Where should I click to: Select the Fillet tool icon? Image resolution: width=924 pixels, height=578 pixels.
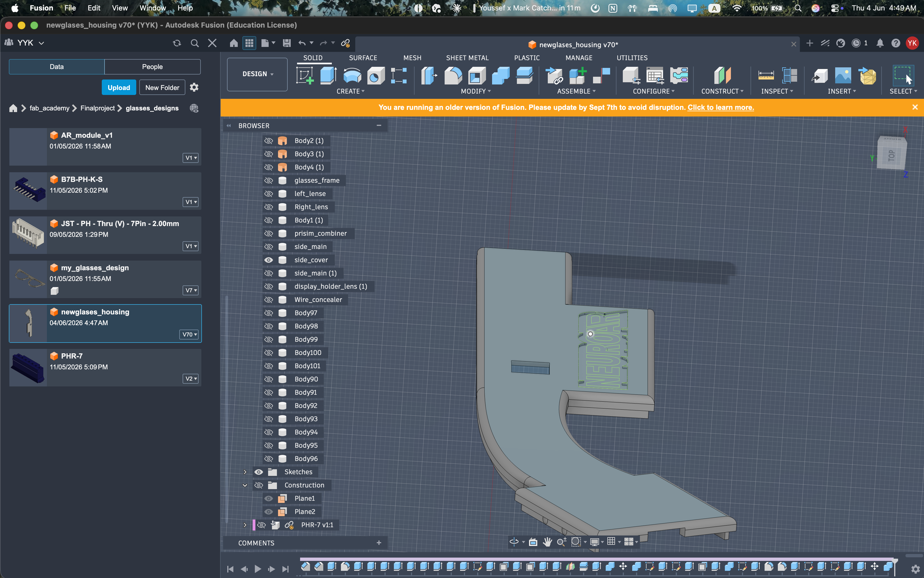tap(453, 75)
